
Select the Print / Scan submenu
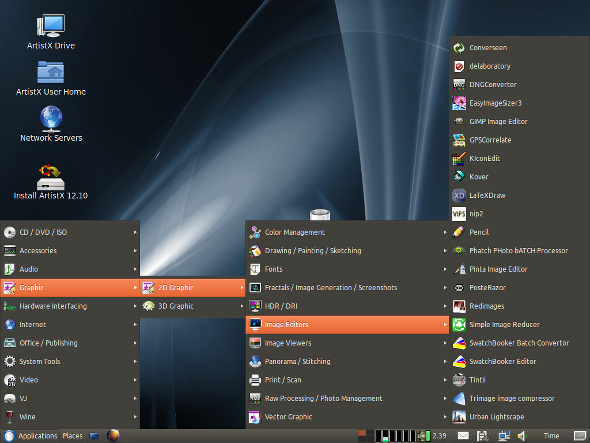(347, 380)
